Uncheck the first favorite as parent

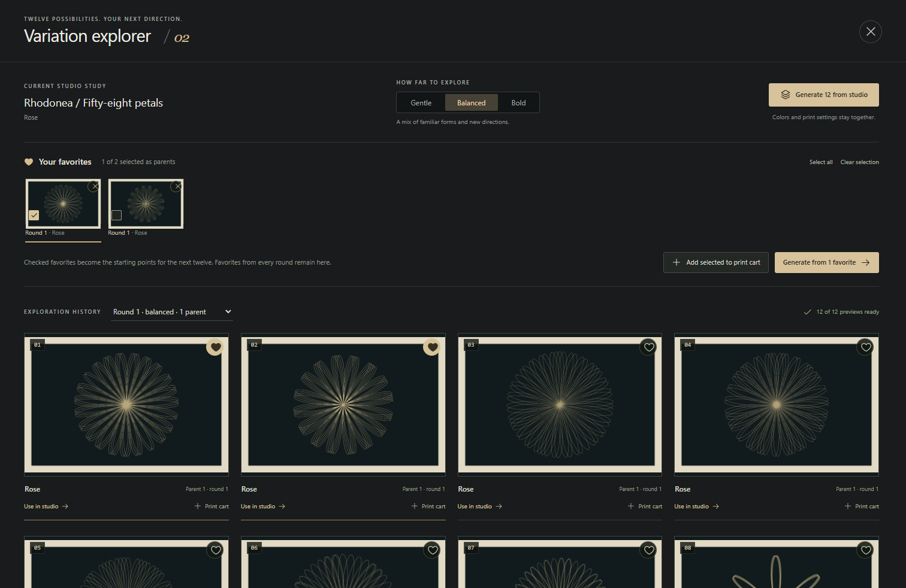[x=34, y=215]
